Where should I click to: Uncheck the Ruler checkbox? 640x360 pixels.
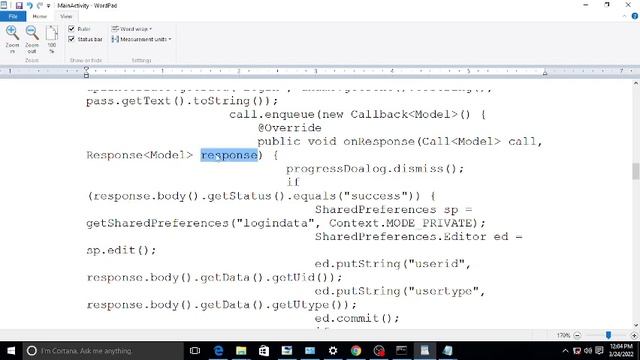pos(71,29)
